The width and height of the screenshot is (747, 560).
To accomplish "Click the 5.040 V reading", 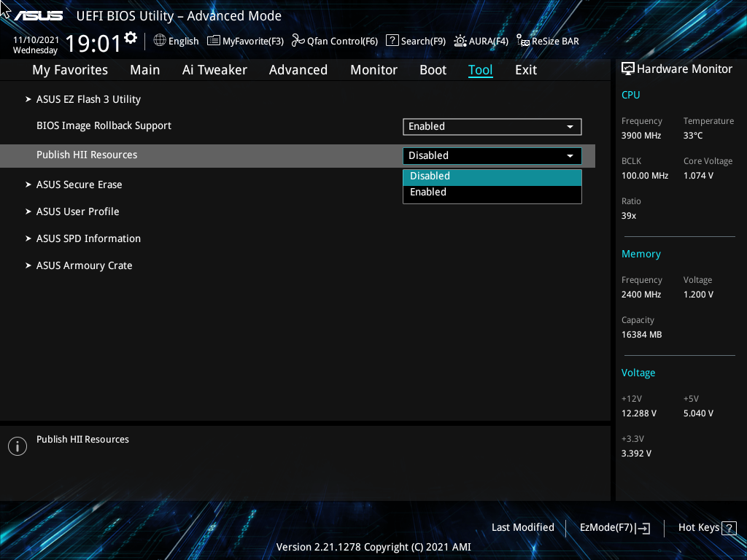I will 698,413.
